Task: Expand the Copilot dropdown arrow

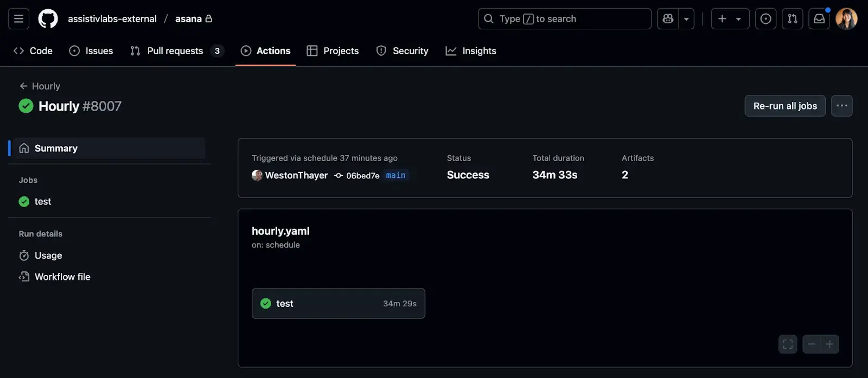Action: tap(686, 19)
